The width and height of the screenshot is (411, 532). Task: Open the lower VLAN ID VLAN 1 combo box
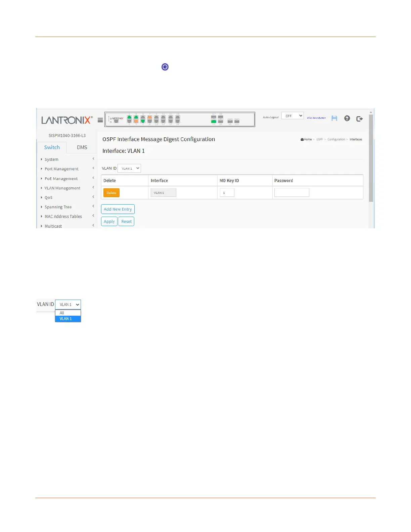pos(68,304)
